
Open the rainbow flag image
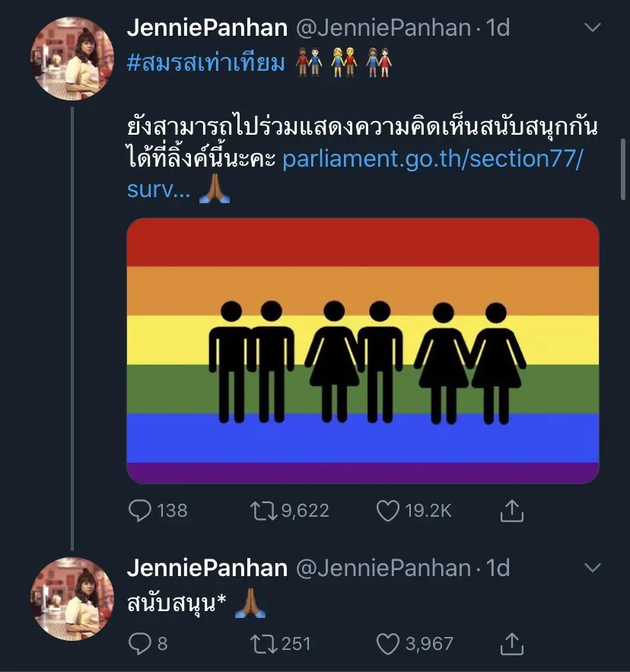[362, 351]
